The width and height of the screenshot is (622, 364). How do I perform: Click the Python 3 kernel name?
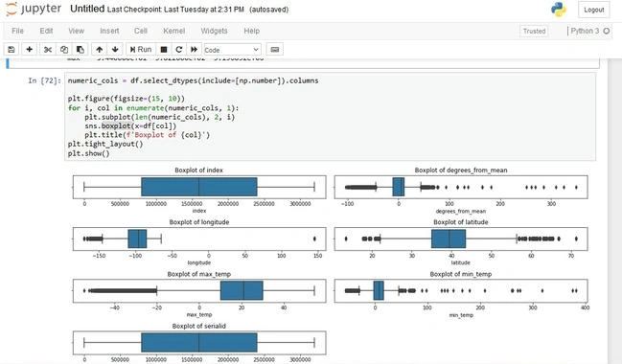click(585, 31)
